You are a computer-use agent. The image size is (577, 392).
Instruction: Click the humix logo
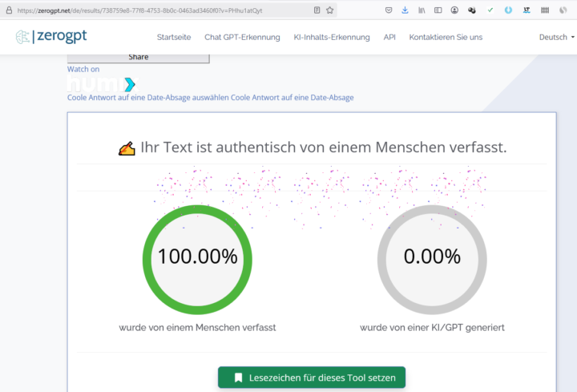103,84
